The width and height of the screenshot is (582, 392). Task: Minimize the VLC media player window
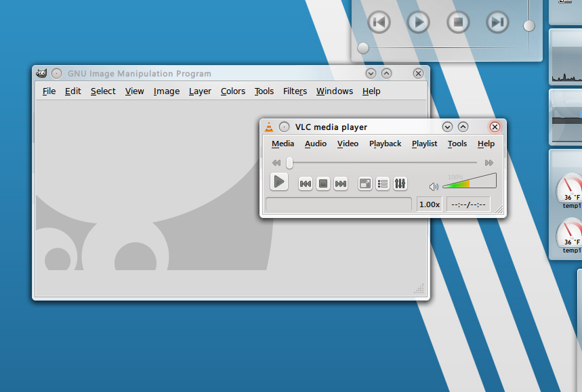(x=447, y=127)
